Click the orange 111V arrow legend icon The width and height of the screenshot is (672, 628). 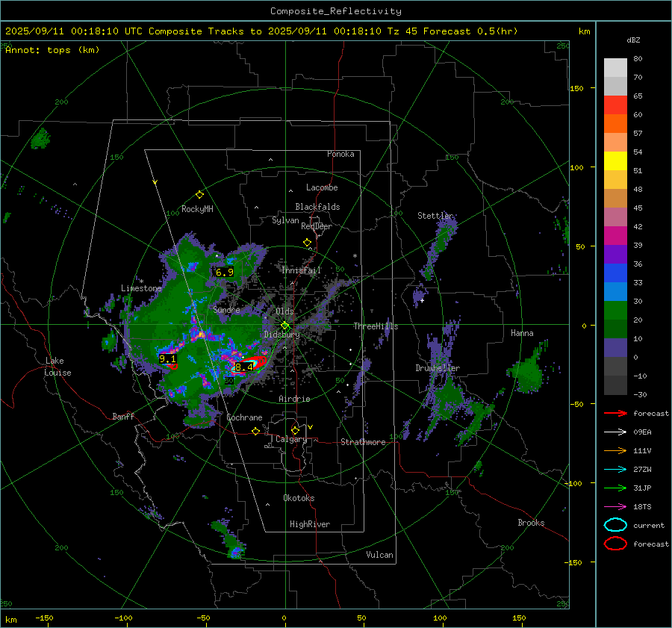pyautogui.click(x=615, y=450)
